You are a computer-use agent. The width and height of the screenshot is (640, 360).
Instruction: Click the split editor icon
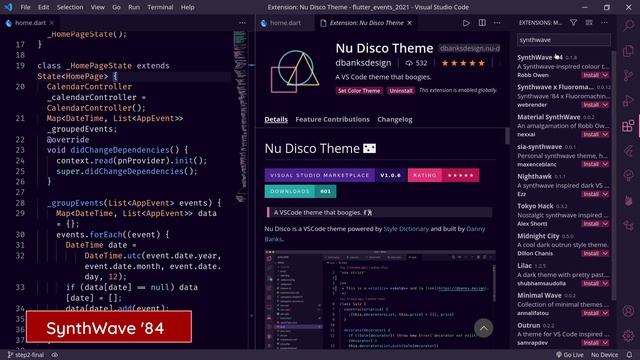(482, 23)
